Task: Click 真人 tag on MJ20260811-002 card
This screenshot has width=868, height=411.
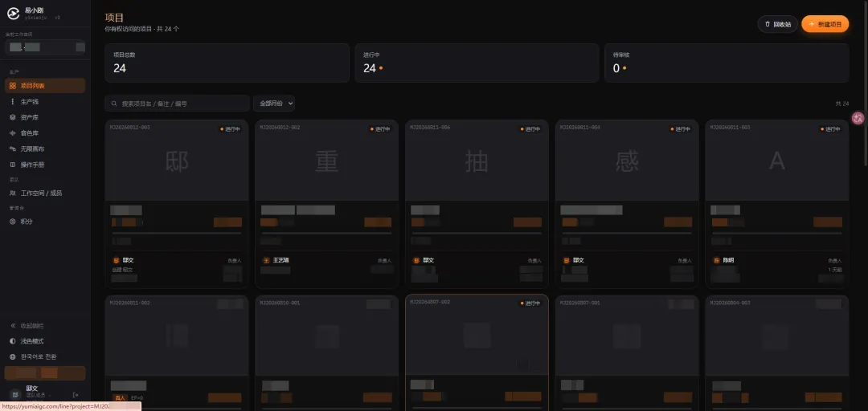Action: [120, 397]
